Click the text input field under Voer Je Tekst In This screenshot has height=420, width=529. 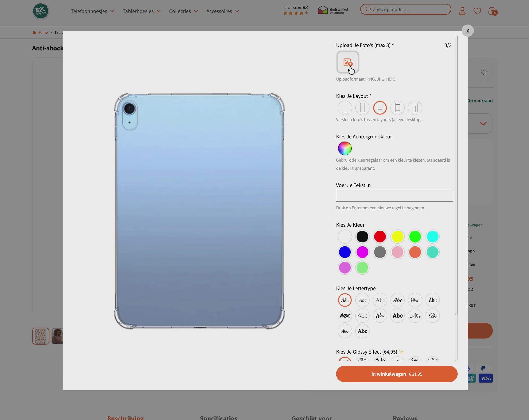[395, 195]
